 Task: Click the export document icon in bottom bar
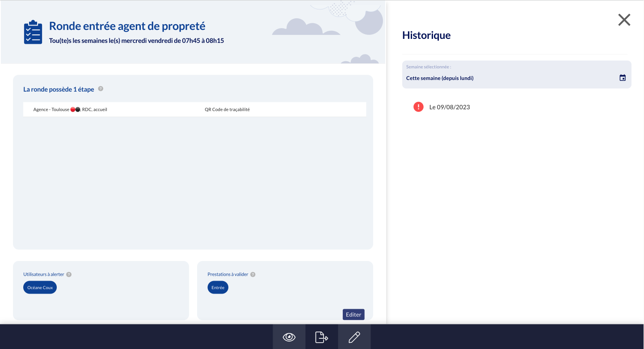(322, 337)
